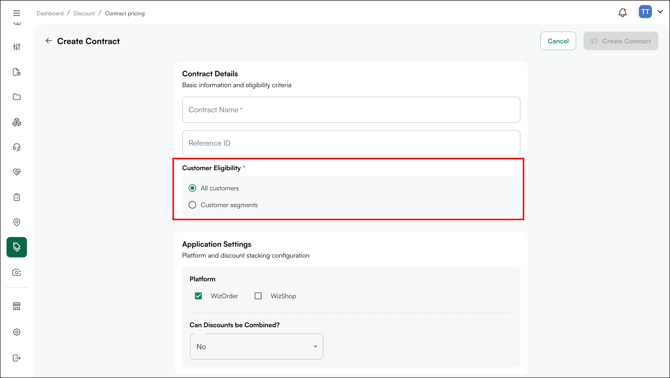Image resolution: width=670 pixels, height=378 pixels.
Task: Open the headset support sidebar icon
Action: pyautogui.click(x=17, y=147)
